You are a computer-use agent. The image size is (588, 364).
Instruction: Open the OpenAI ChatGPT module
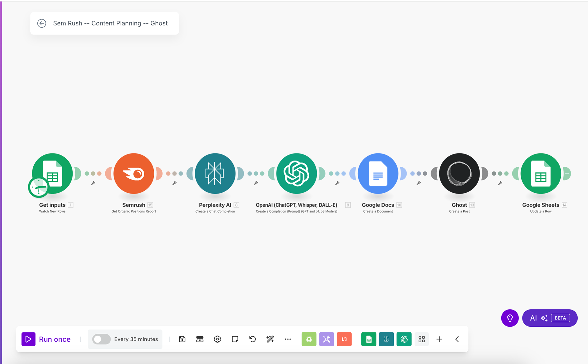(x=296, y=173)
